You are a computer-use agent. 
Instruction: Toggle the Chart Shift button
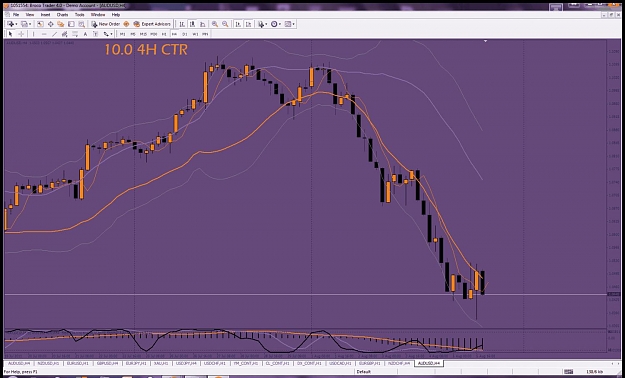[x=248, y=24]
